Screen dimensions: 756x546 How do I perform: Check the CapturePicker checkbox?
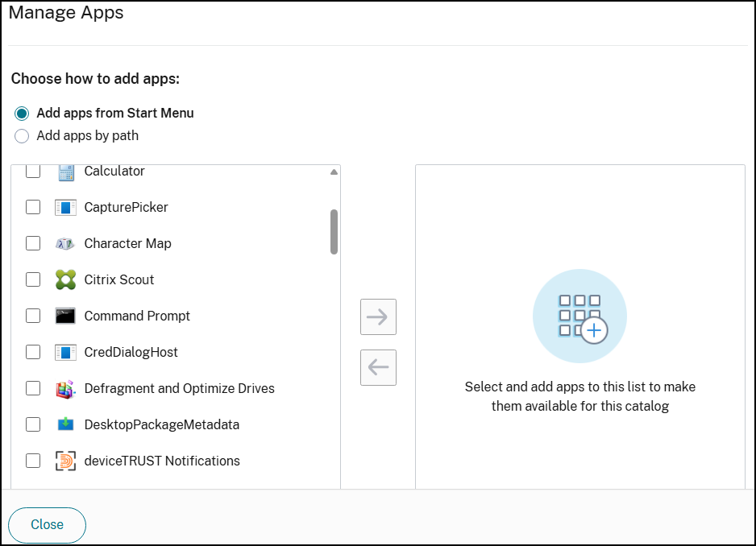(x=33, y=207)
